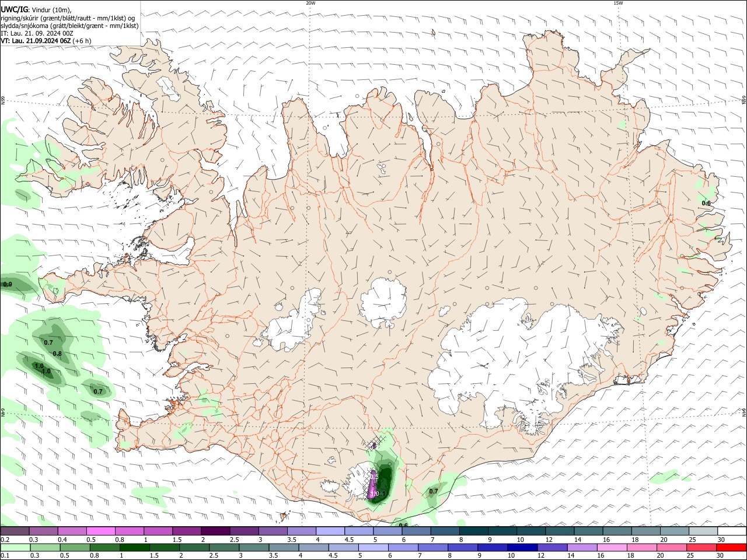Select the bright red 30 swatch in lower legend row

[731, 547]
